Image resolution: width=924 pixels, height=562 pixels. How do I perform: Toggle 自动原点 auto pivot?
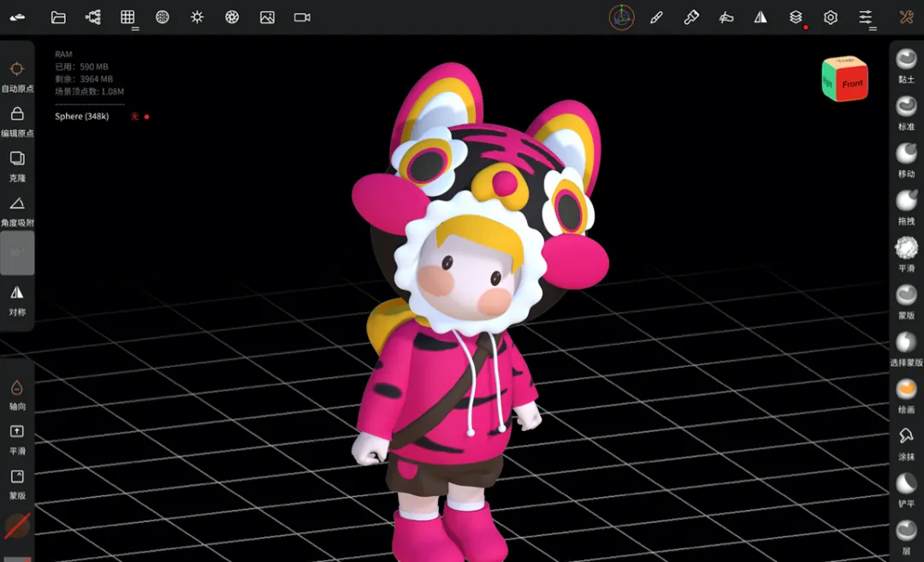click(x=17, y=77)
